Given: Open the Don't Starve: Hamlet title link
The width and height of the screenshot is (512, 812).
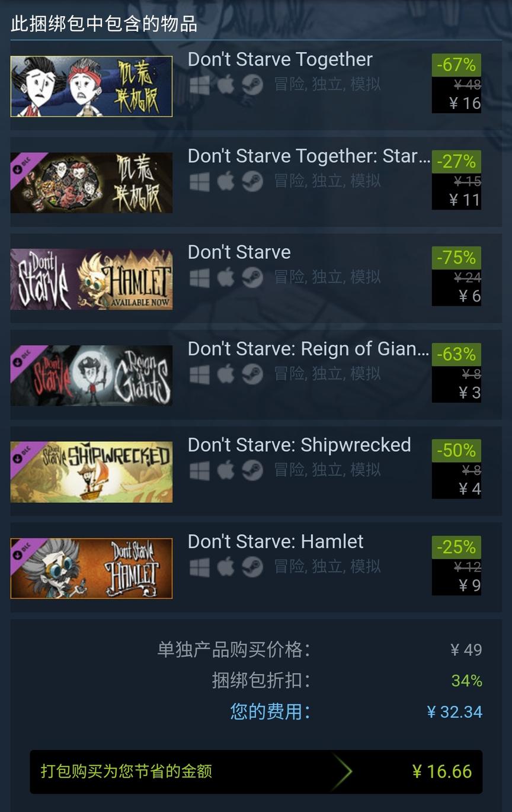Looking at the screenshot, I should (x=276, y=541).
